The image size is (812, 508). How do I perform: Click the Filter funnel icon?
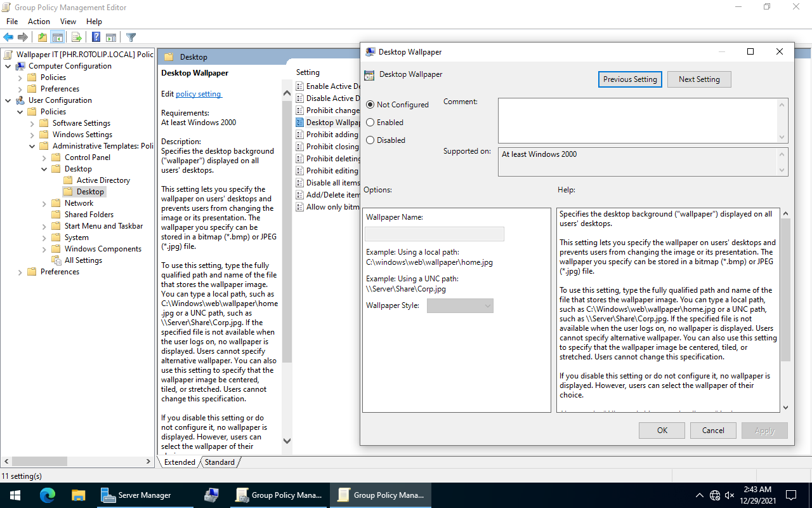tap(131, 37)
